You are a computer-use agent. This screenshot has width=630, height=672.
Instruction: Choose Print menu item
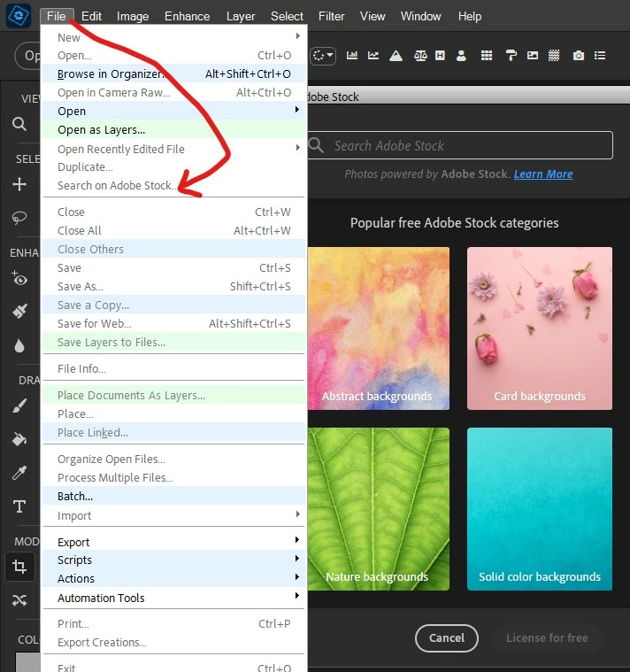(x=174, y=623)
